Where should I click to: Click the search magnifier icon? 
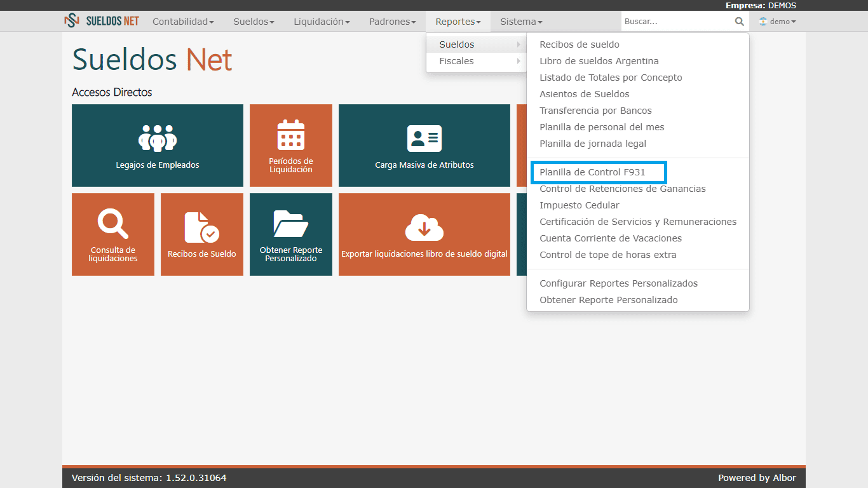coord(739,22)
